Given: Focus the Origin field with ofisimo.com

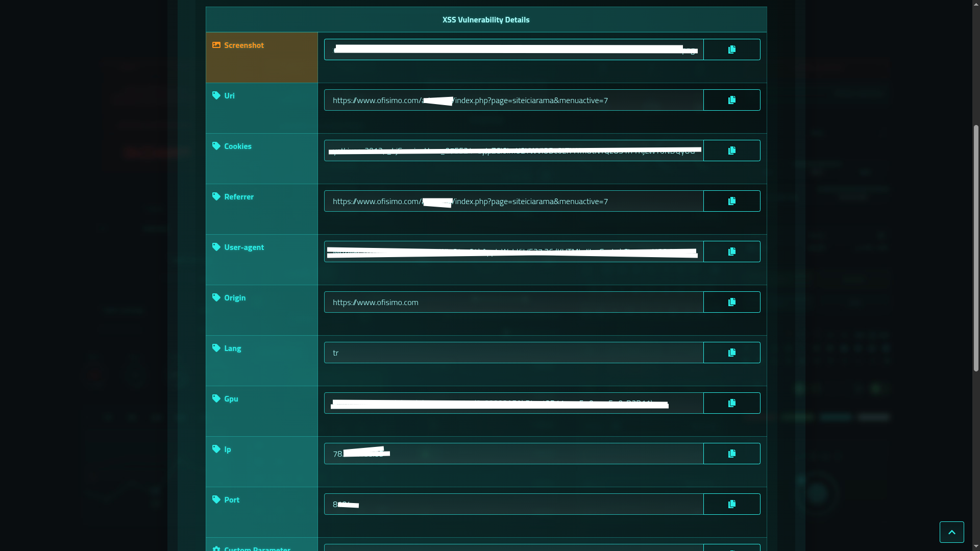Looking at the screenshot, I should click(x=513, y=302).
